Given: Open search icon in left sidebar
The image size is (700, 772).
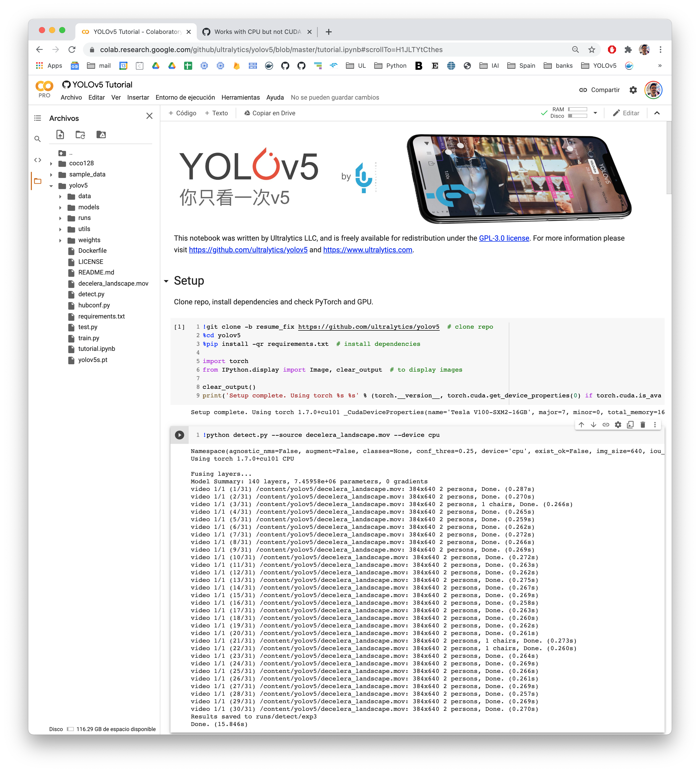Looking at the screenshot, I should coord(37,139).
